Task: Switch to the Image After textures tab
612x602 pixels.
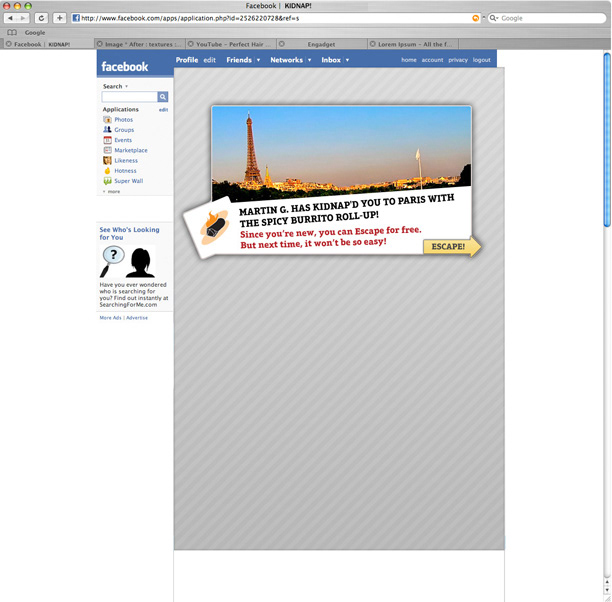Action: click(140, 44)
